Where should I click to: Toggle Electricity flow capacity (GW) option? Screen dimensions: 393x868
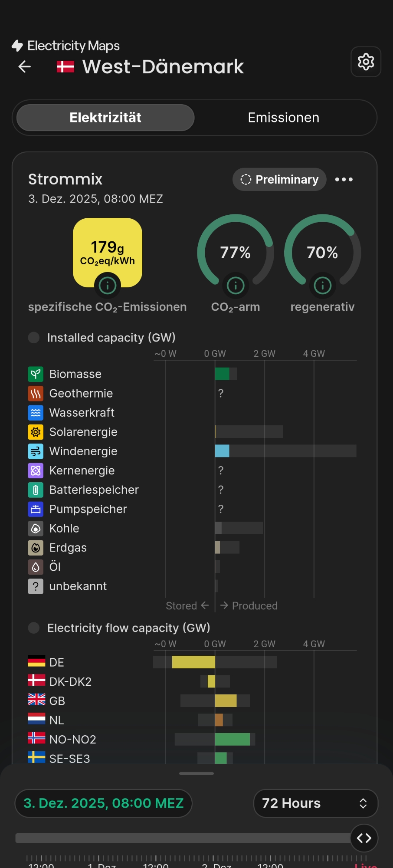point(34,628)
